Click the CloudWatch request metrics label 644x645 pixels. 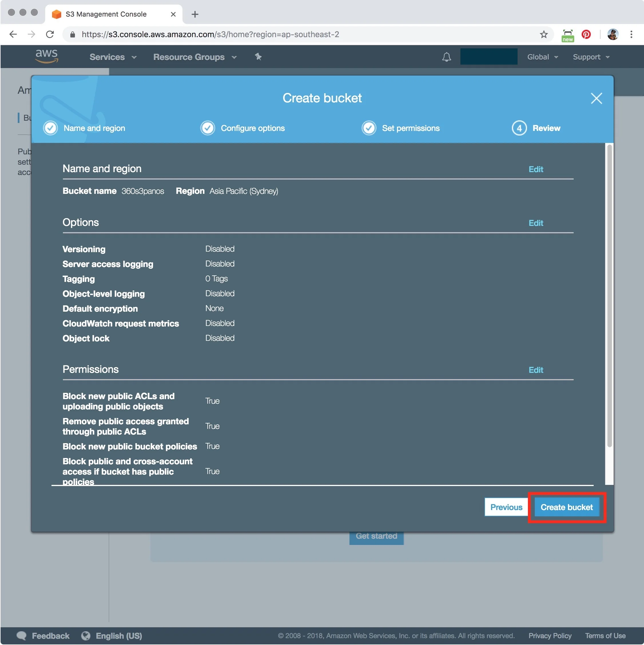coord(120,324)
